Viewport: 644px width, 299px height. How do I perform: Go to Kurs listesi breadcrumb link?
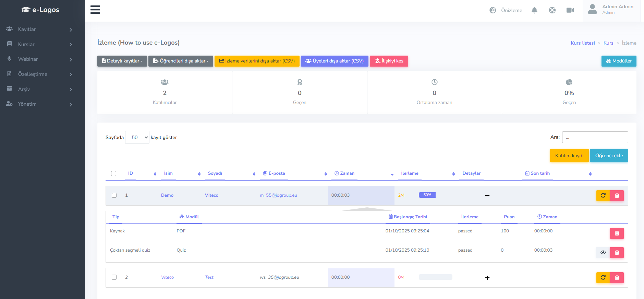(583, 43)
